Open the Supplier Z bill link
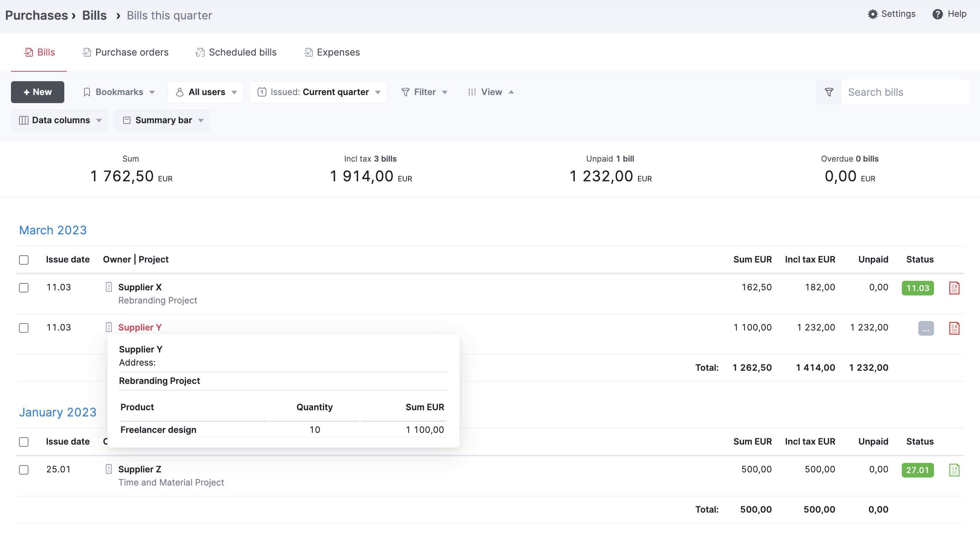 coord(140,469)
